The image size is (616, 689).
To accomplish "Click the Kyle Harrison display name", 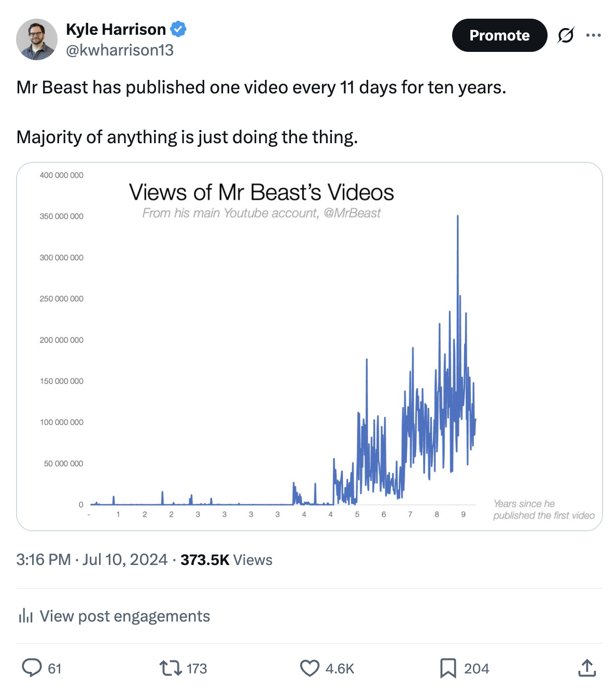I will point(116,30).
